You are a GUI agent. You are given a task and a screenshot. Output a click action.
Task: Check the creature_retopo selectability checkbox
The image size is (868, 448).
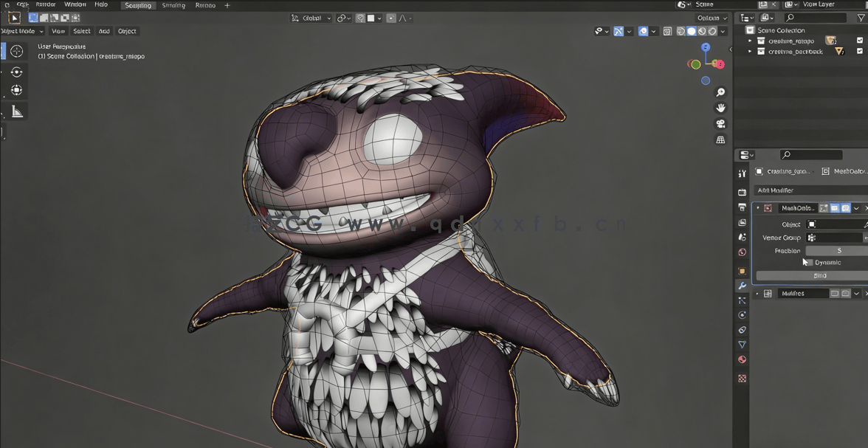858,41
